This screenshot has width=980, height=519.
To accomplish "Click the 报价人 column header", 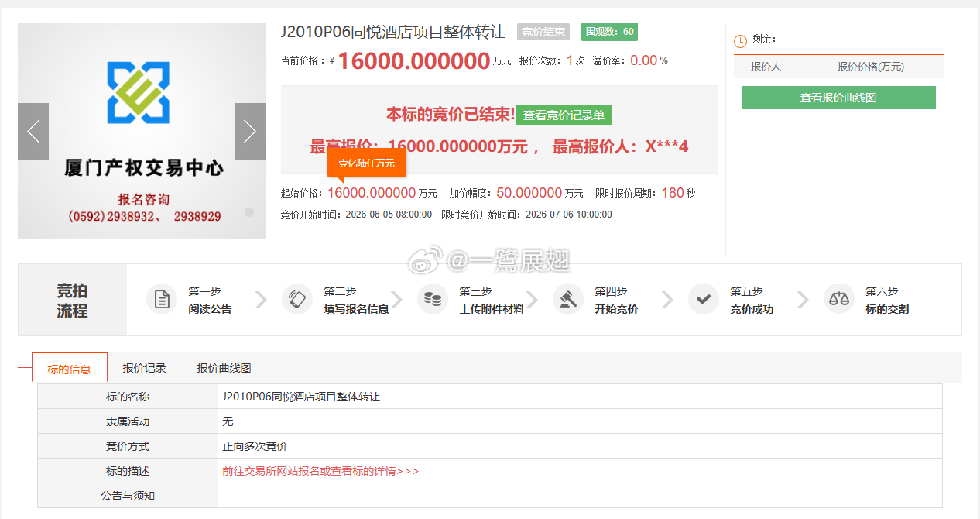I will (x=766, y=67).
